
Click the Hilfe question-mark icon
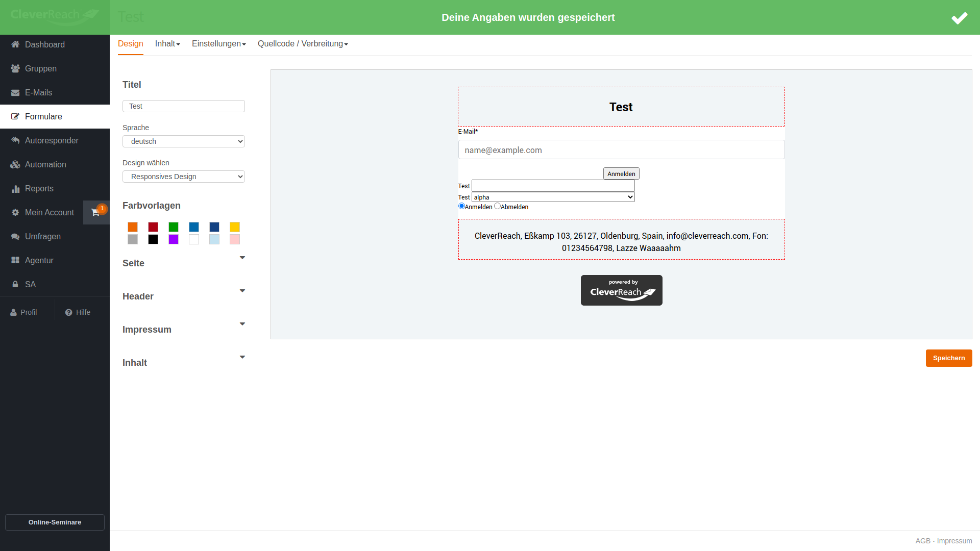(x=68, y=312)
